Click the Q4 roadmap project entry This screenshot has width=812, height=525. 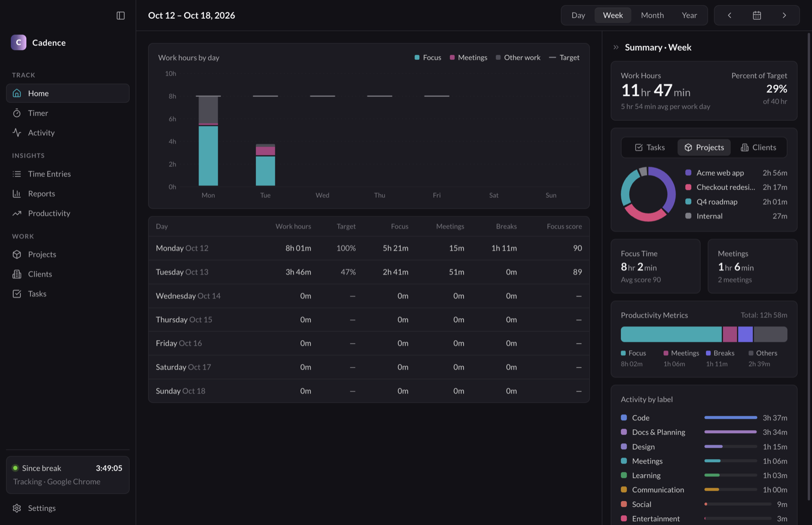click(x=736, y=202)
